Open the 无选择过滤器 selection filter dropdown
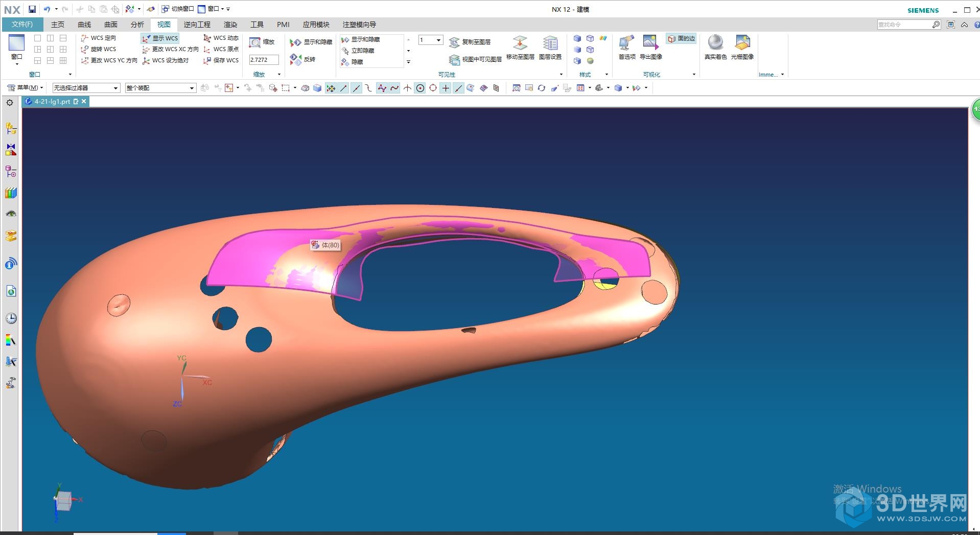 86,88
